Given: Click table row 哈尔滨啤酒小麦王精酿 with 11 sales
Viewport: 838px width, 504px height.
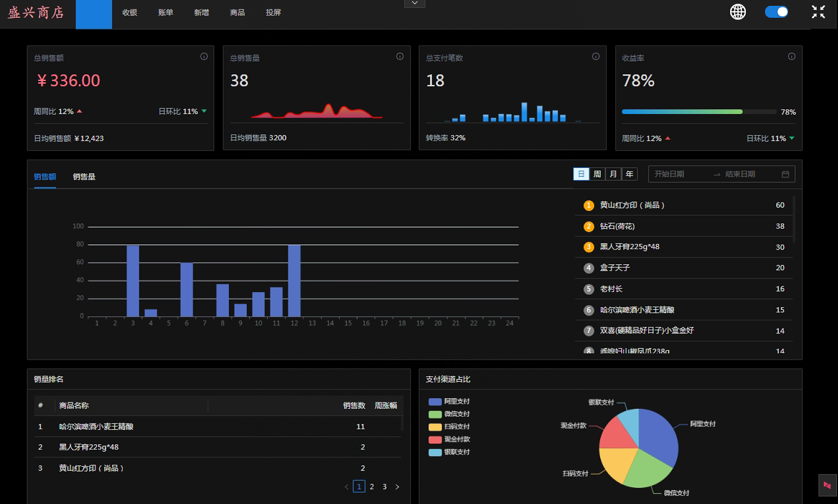Looking at the screenshot, I should click(x=217, y=427).
